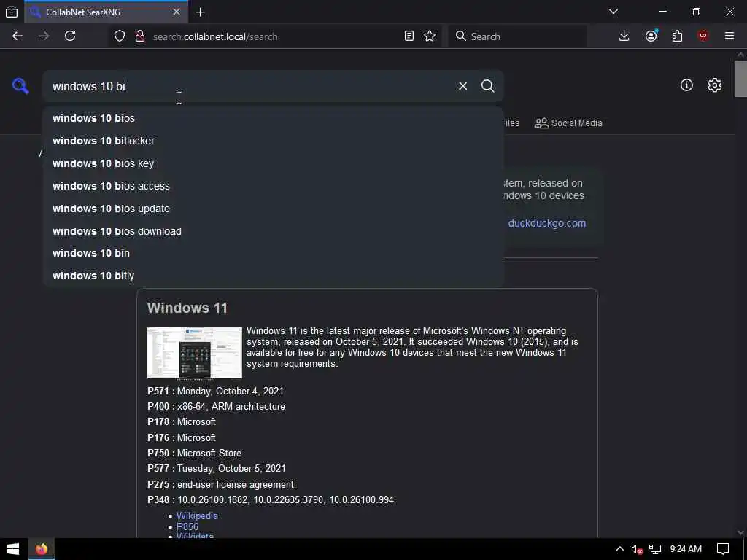Image resolution: width=747 pixels, height=560 pixels.
Task: Click the Firefox toolbar Search box
Action: point(517,36)
